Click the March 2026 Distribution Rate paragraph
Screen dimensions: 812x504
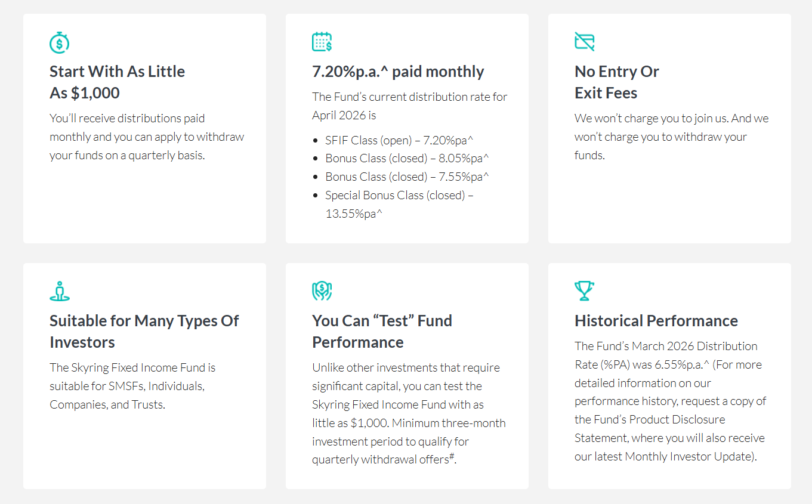(x=669, y=401)
